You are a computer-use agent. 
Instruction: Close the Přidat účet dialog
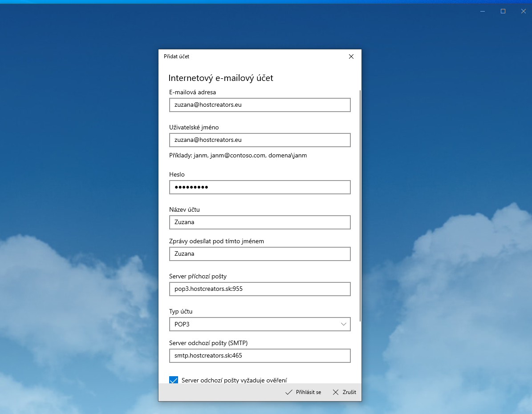click(x=351, y=56)
